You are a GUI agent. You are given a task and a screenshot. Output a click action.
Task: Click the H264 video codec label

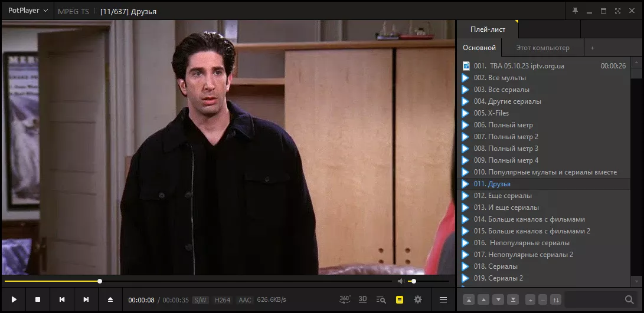[223, 300]
